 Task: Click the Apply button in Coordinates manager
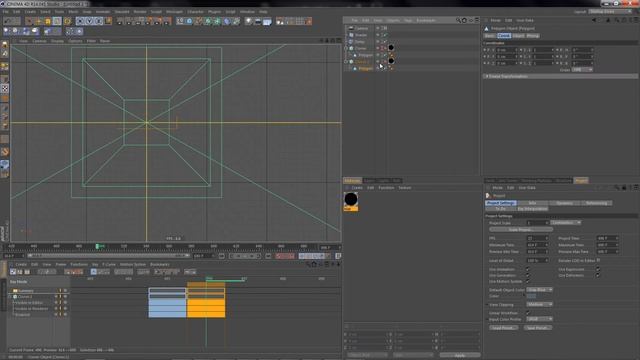pyautogui.click(x=460, y=356)
